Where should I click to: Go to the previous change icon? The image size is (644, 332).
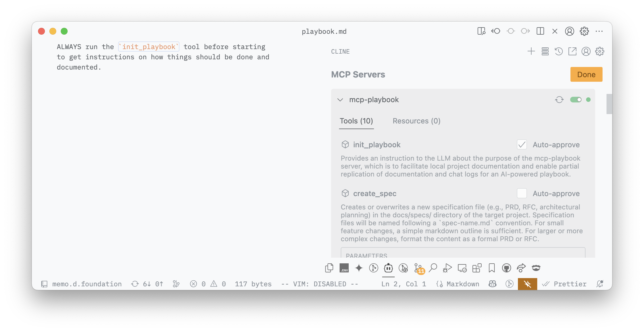coord(496,31)
